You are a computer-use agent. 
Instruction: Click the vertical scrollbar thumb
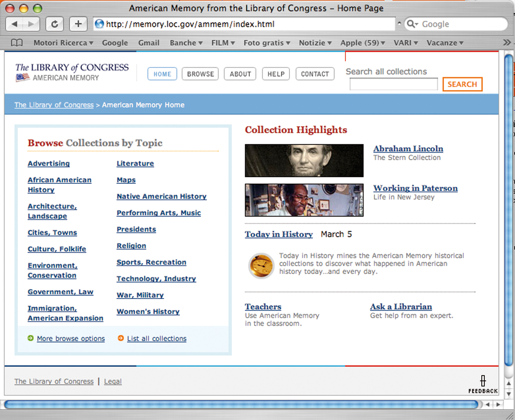(508, 210)
